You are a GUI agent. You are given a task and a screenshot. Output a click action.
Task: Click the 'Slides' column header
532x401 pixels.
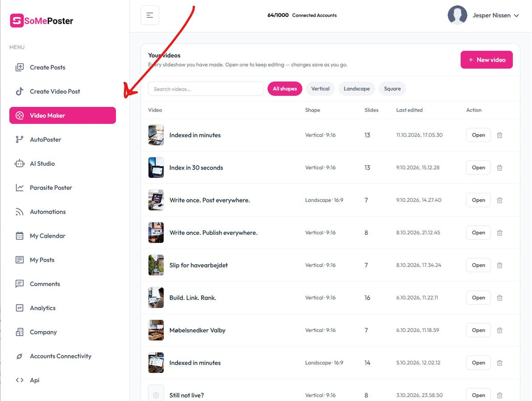[x=371, y=110]
